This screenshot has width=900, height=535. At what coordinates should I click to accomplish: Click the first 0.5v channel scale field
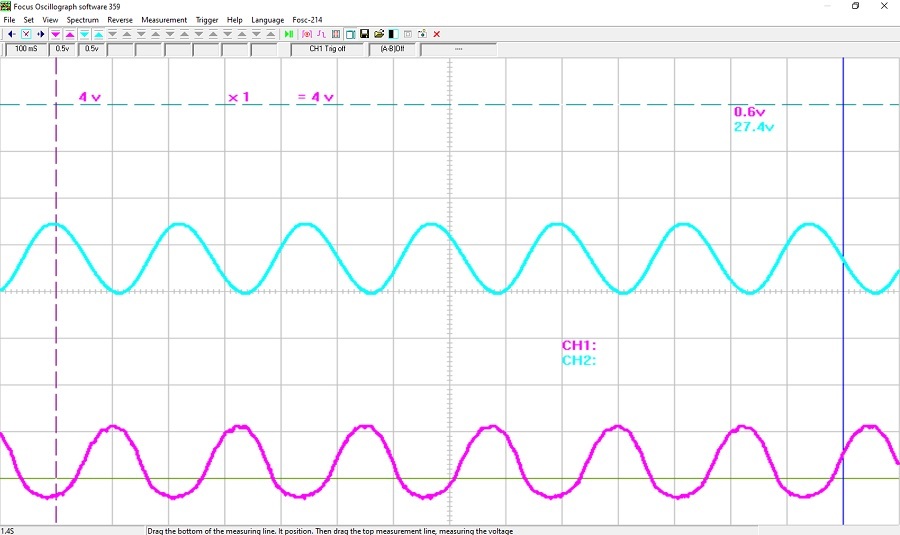click(x=63, y=49)
